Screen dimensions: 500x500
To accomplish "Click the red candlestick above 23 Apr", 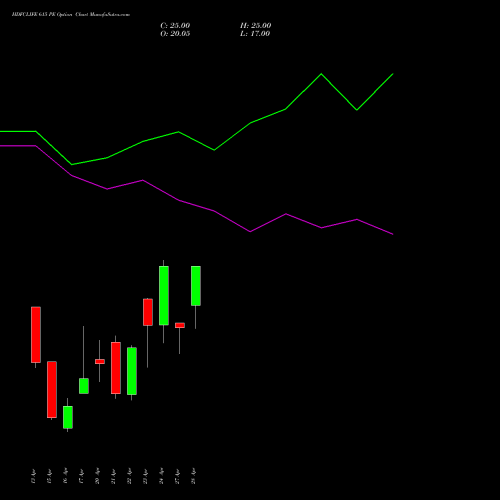I will pos(148,312).
